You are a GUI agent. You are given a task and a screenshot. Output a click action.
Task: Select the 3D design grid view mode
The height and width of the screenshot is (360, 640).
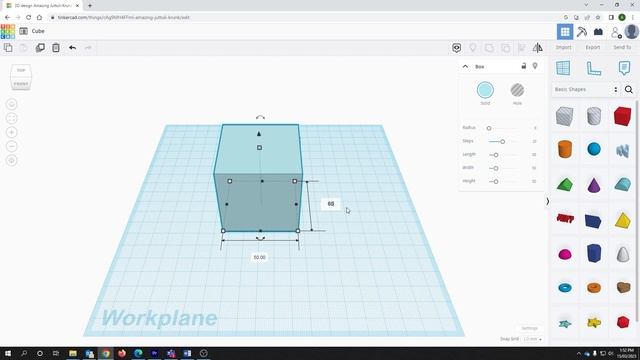[565, 32]
